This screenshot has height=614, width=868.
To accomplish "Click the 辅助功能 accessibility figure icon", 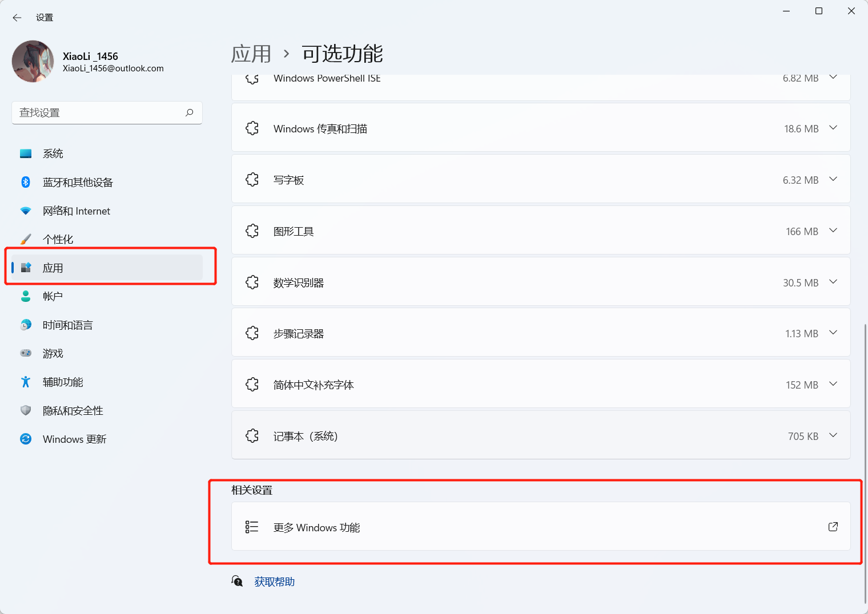I will point(26,382).
